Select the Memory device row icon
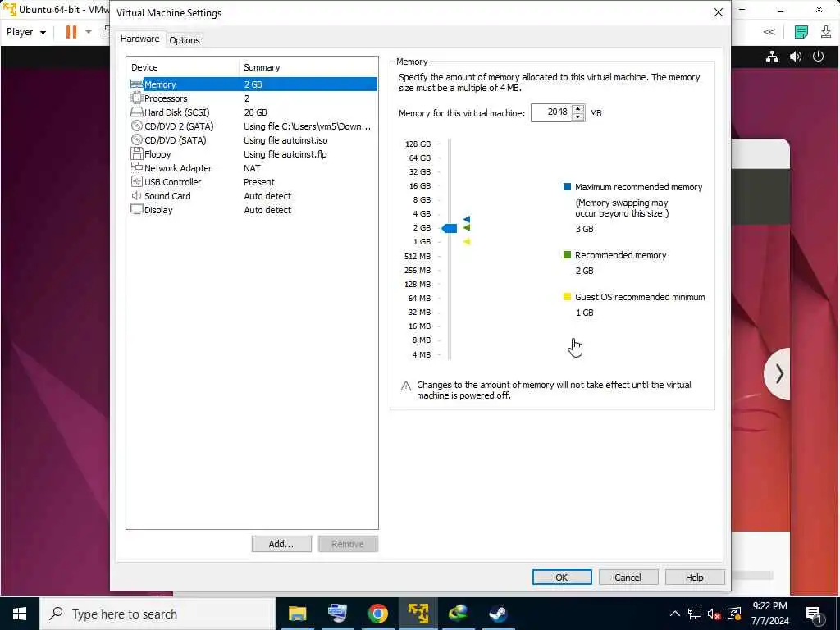840x630 pixels. (137, 84)
